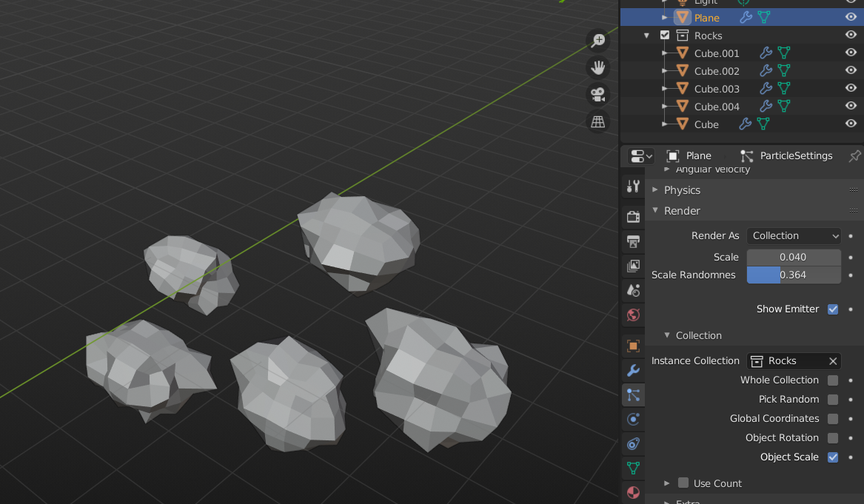Switch perspective/orthographic using grid icon
Screen dimensions: 864x504
[x=598, y=121]
